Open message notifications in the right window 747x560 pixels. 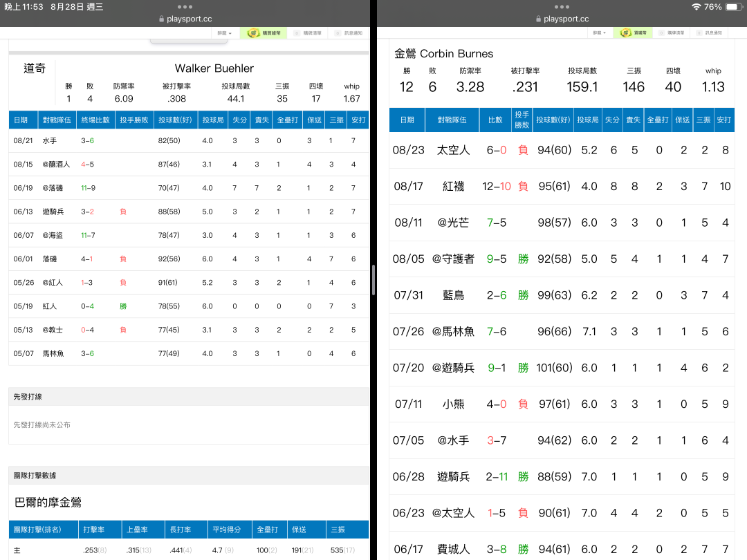pyautogui.click(x=710, y=33)
